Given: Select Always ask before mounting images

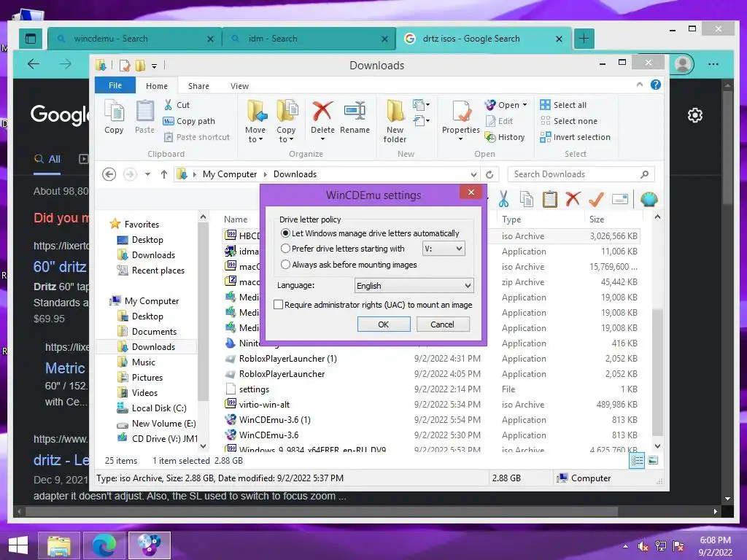Looking at the screenshot, I should click(349, 265).
